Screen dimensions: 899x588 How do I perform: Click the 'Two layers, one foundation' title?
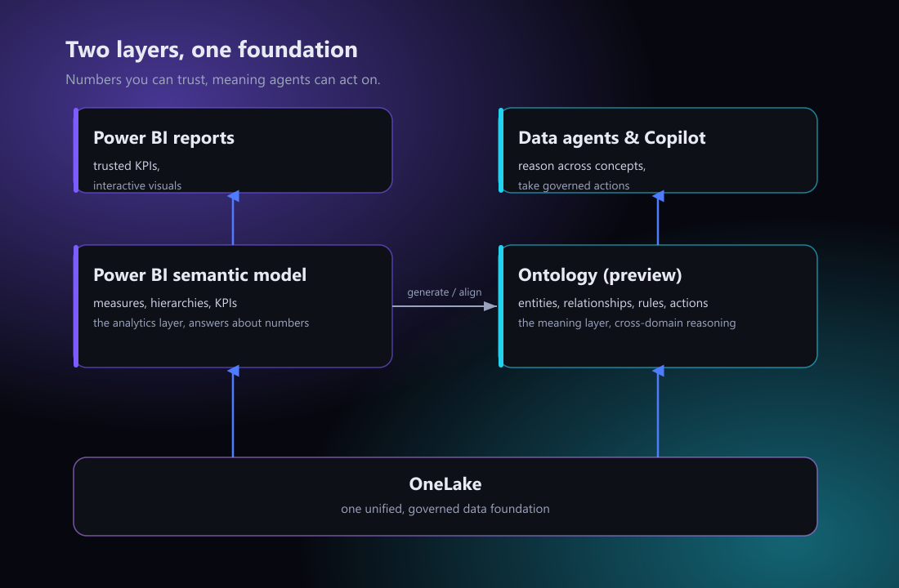click(x=212, y=50)
